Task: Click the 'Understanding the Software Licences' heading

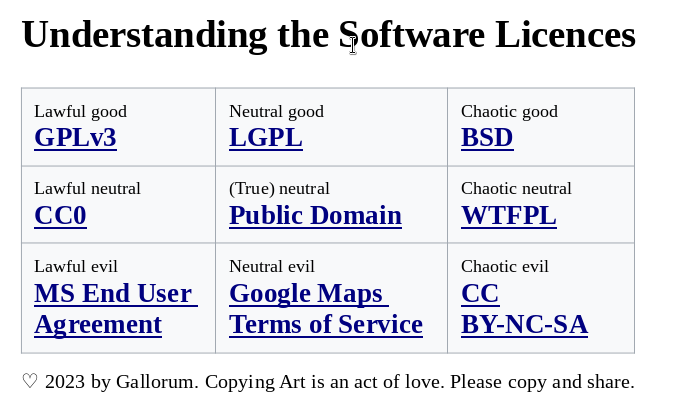Action: pos(328,35)
